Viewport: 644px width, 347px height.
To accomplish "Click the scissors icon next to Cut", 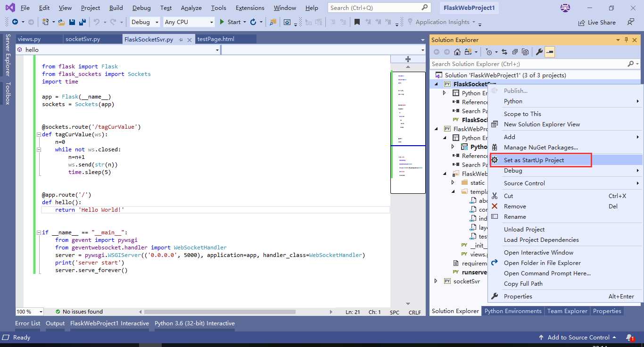I will click(495, 196).
